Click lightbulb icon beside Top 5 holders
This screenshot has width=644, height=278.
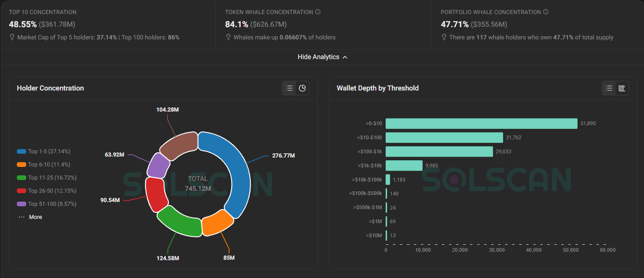coord(12,37)
